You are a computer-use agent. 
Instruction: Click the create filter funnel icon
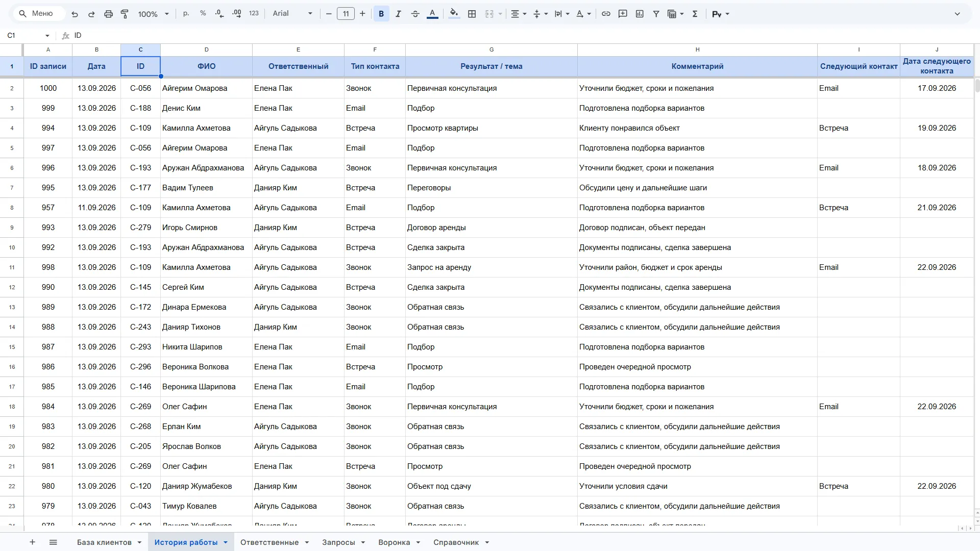coord(656,14)
